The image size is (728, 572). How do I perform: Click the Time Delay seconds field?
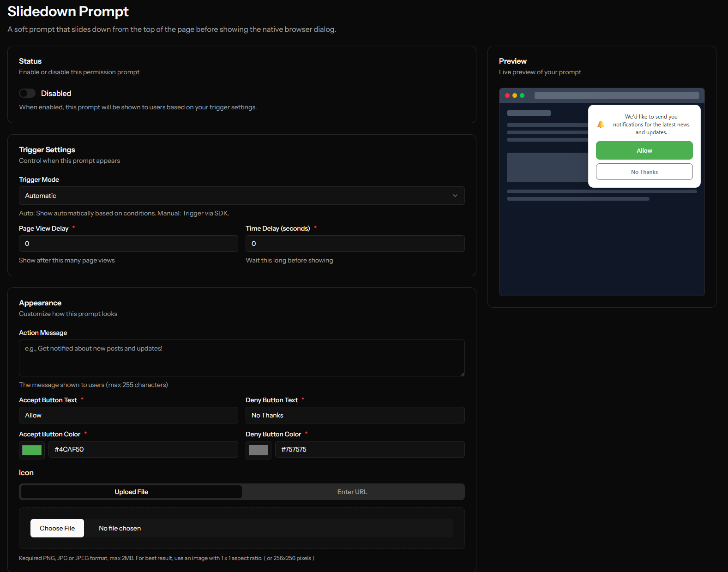click(355, 244)
